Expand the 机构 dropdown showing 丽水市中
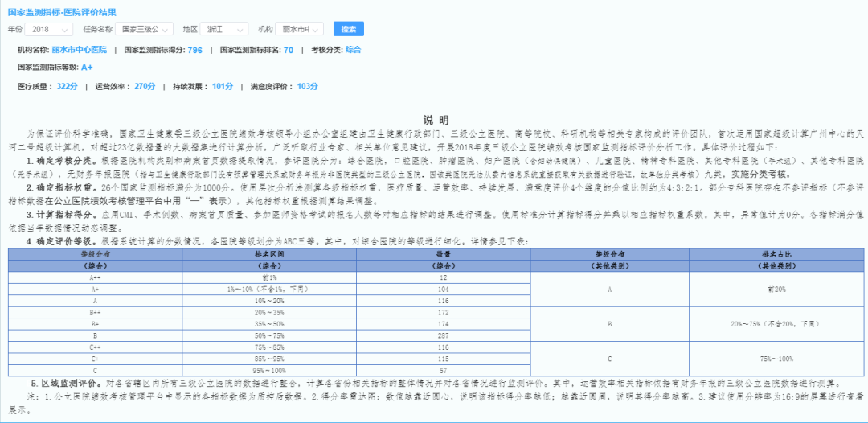868x423 pixels. point(300,29)
